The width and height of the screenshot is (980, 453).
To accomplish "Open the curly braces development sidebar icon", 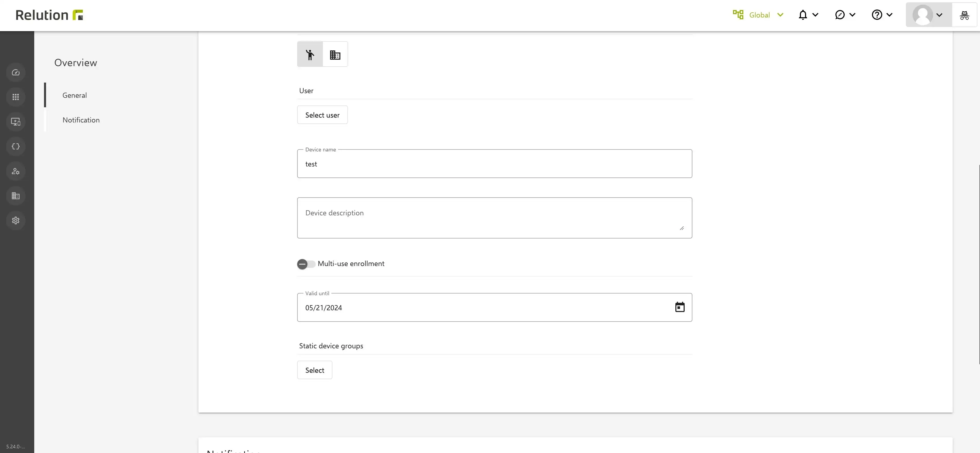I will [16, 146].
